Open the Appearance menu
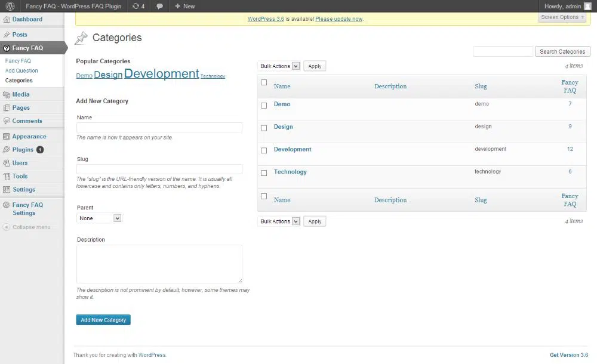This screenshot has width=597, height=364. click(x=29, y=137)
